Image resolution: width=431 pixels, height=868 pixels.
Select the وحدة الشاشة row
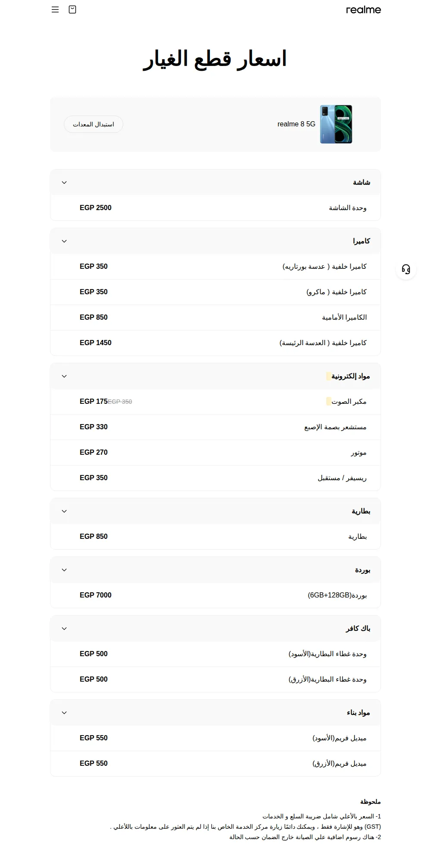(x=215, y=208)
